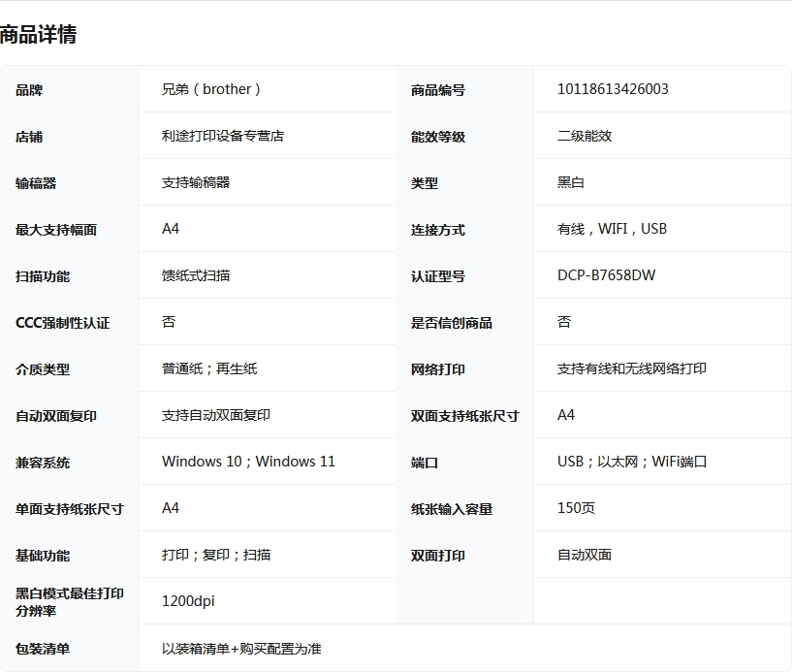Select the 基础功能 label
This screenshot has height=672, width=792.
(x=43, y=555)
